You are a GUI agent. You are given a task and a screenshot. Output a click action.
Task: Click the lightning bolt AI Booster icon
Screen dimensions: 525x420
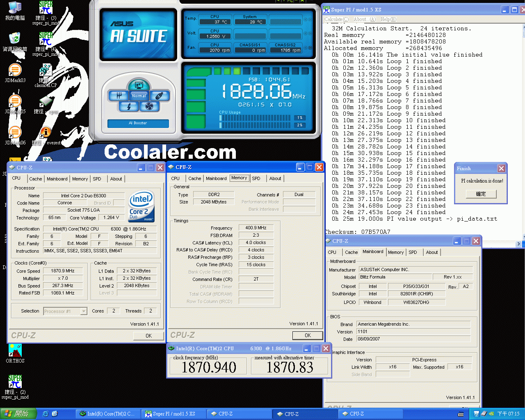click(x=129, y=107)
